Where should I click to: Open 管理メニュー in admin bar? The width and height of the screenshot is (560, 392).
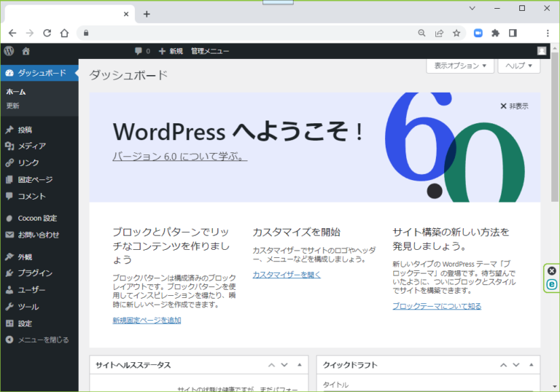(210, 51)
